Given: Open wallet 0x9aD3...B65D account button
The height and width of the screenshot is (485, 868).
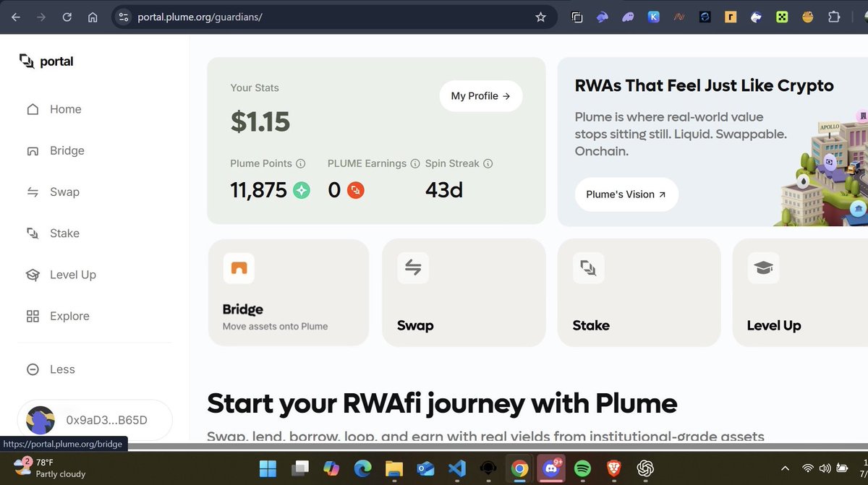Looking at the screenshot, I should [x=95, y=420].
